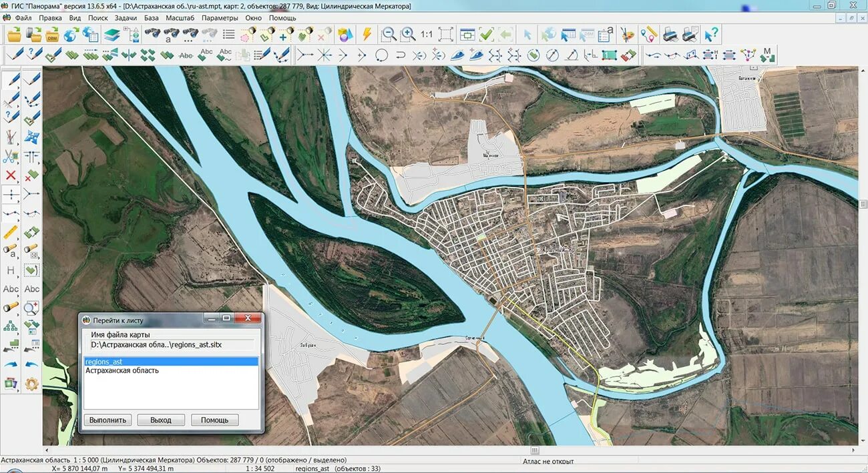Click the magnifier with red plus icon
Screen dimensions: 868x473
pos(31,308)
